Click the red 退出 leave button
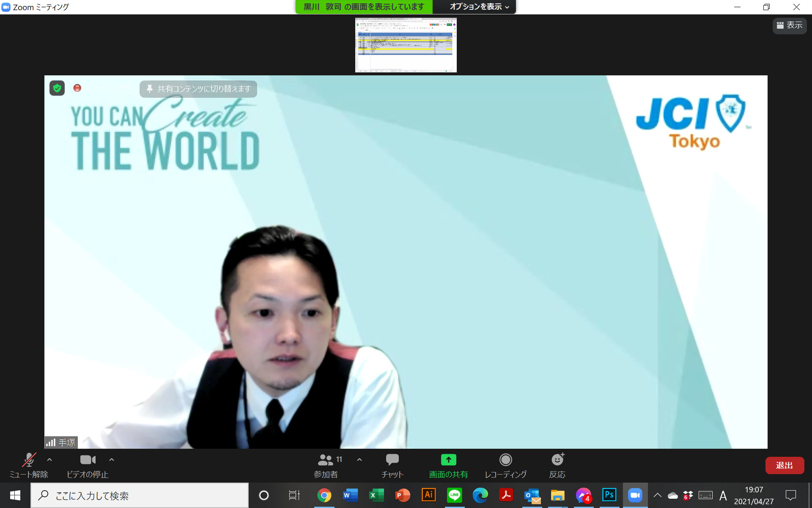812x508 pixels. [x=784, y=465]
